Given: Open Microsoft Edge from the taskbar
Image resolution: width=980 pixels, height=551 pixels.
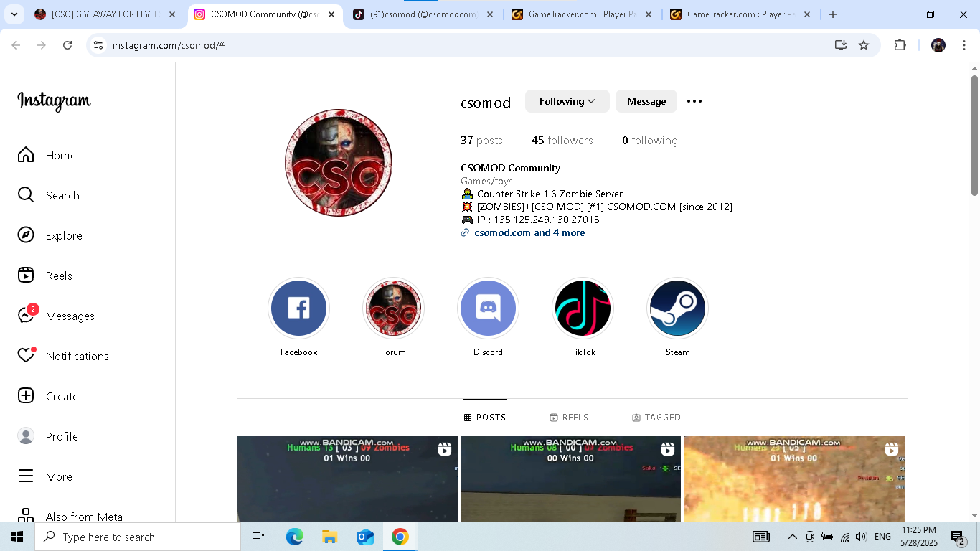Looking at the screenshot, I should pos(294,537).
